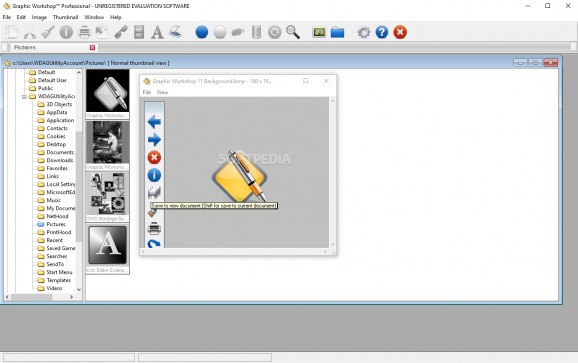Screen dimensions: 578x363
Task: Open the Thumbnail menu
Action: click(x=65, y=17)
